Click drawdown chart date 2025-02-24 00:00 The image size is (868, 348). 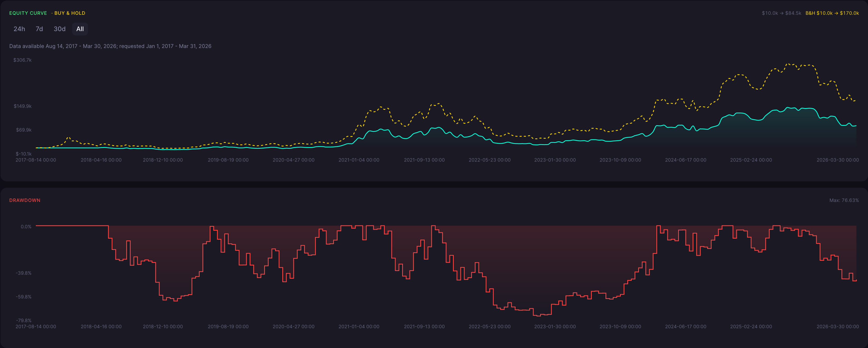pos(751,327)
